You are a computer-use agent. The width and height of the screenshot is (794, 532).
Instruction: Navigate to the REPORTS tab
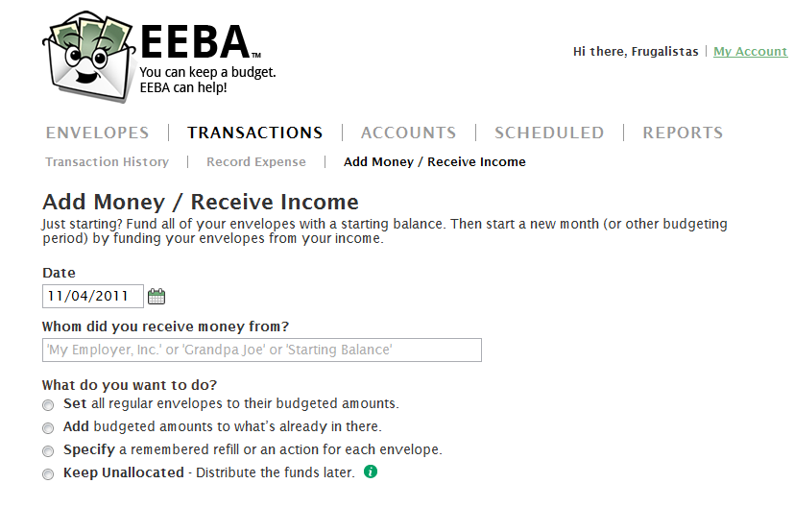683,133
